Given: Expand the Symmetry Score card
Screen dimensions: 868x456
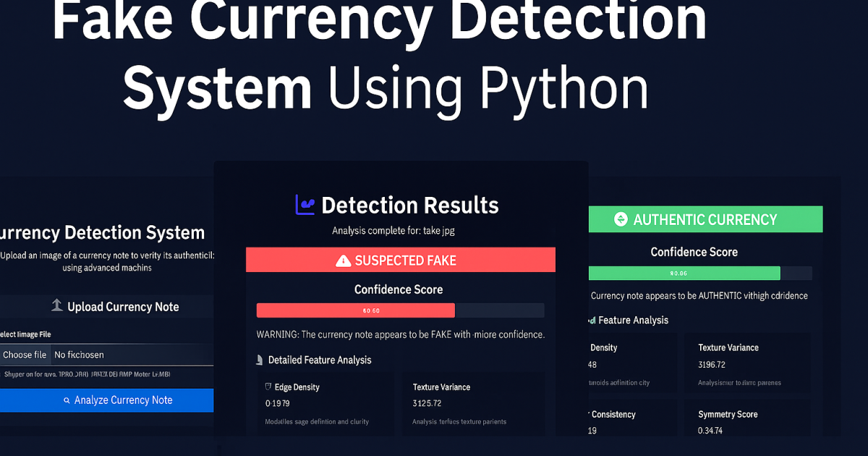Looking at the screenshot, I should point(746,421).
